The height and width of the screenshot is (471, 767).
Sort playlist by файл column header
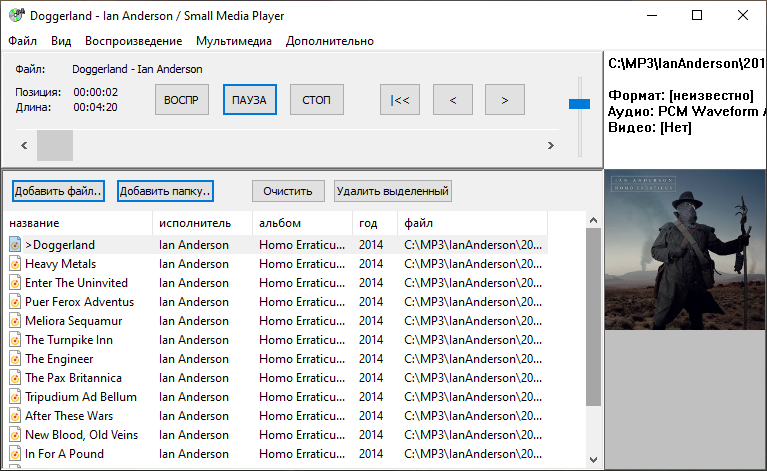(x=473, y=223)
